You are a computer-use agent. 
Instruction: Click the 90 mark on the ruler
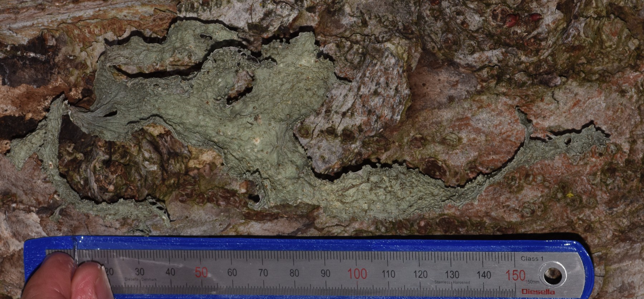tap(325, 274)
